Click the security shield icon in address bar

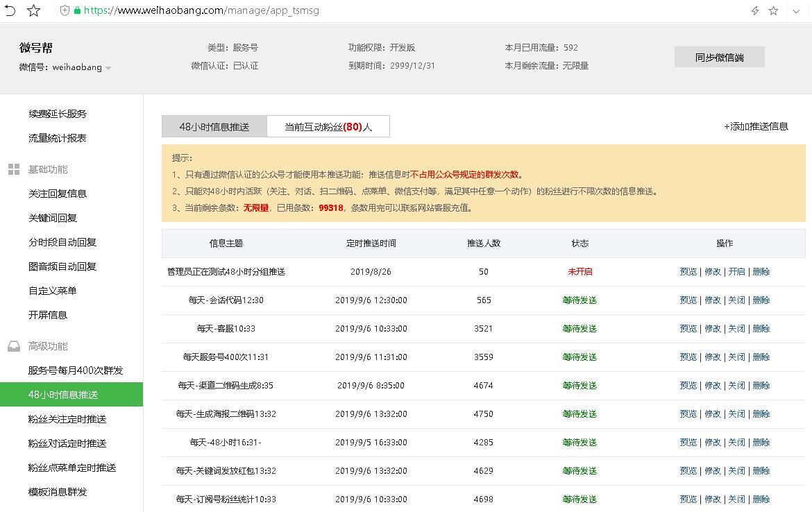click(x=65, y=11)
